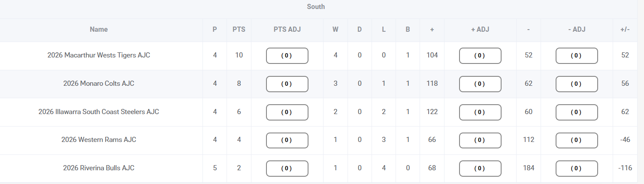
Task: Select PTS ADJ box for Monaro Colts
Action: [287, 84]
